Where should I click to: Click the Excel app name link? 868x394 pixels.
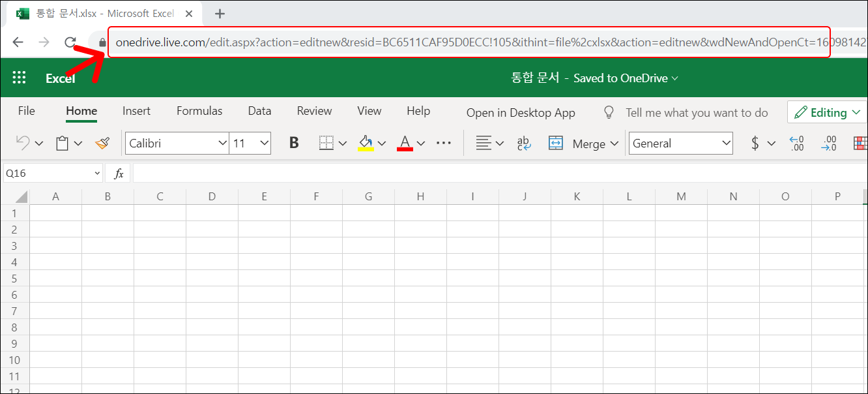click(61, 78)
